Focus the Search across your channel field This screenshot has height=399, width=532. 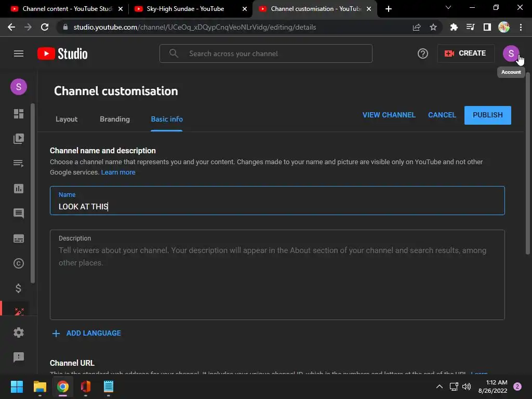(x=266, y=54)
